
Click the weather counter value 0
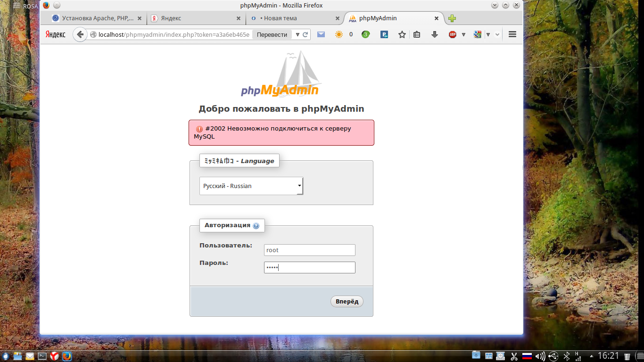[x=351, y=34]
